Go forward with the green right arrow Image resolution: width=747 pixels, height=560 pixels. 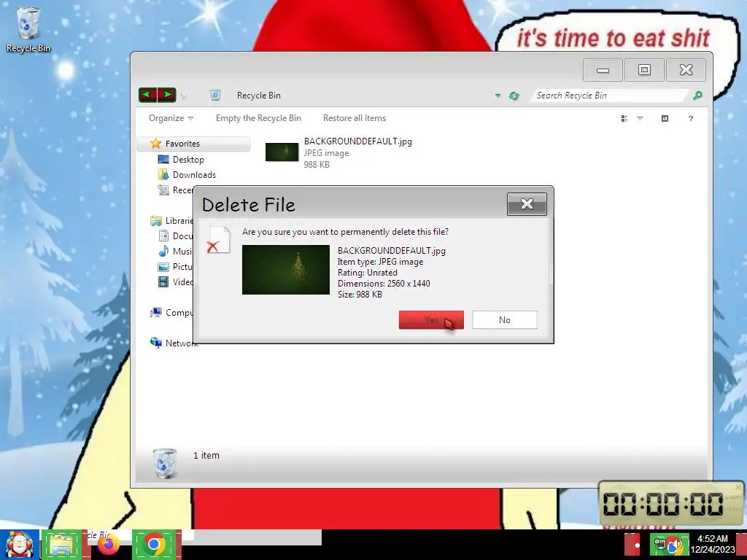point(167,95)
